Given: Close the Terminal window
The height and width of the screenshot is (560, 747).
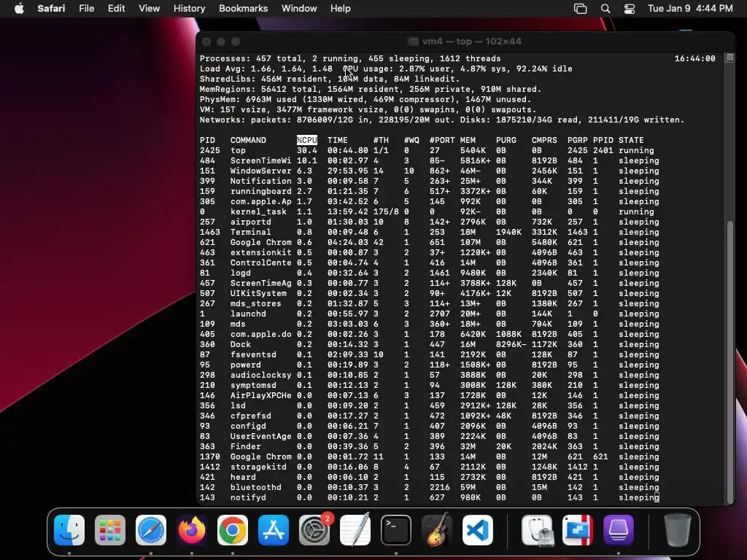Looking at the screenshot, I should pyautogui.click(x=206, y=42).
